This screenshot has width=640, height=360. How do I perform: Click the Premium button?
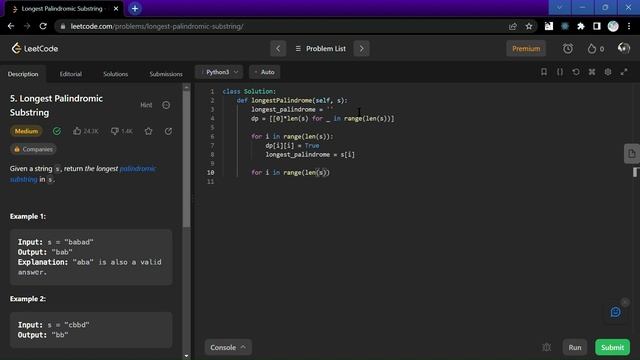pyautogui.click(x=526, y=49)
